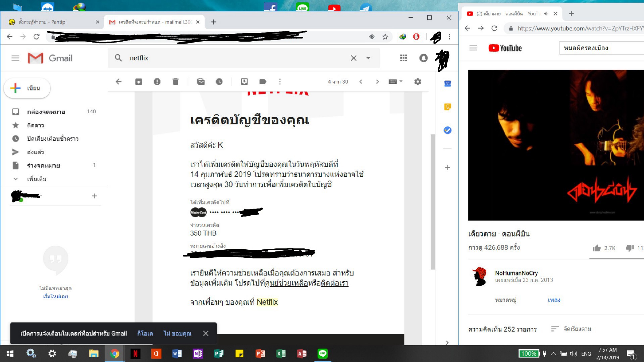Show hidden system tray icons

(x=553, y=354)
